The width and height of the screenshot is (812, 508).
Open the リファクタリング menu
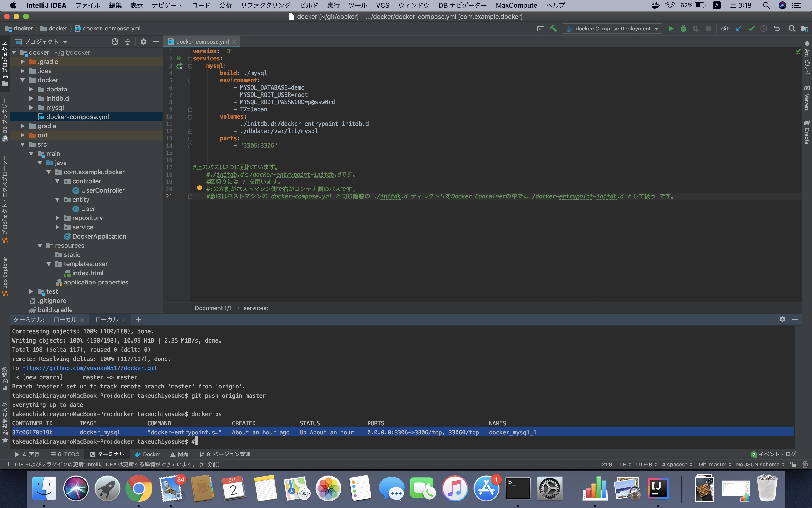(266, 5)
